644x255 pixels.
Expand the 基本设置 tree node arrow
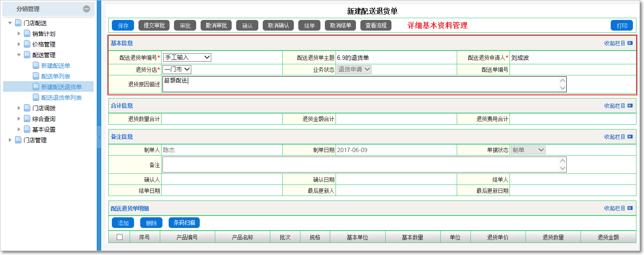click(19, 129)
